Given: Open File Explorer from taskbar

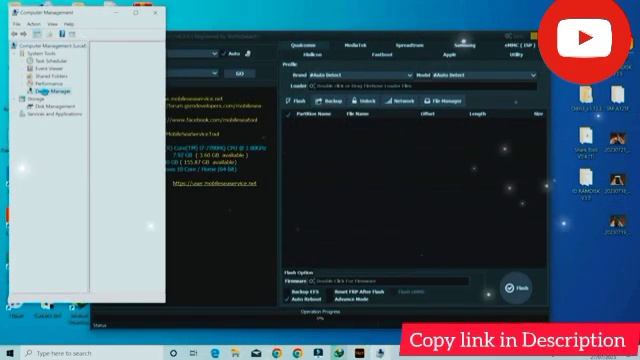Looking at the screenshot, I should [x=236, y=353].
